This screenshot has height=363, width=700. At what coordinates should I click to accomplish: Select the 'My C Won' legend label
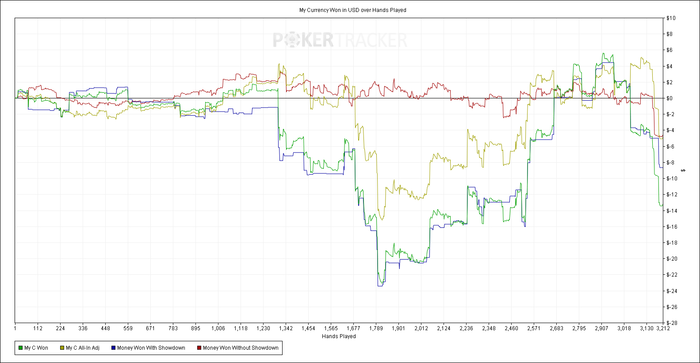[36, 348]
